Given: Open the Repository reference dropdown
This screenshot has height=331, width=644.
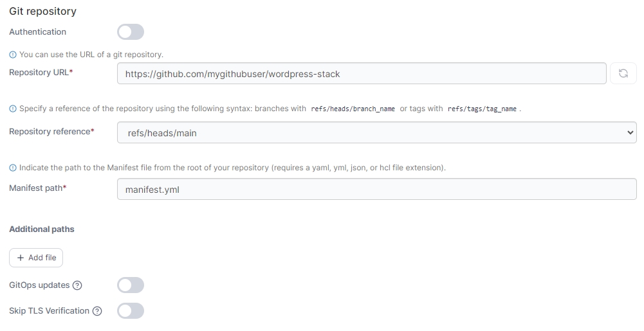Looking at the screenshot, I should (376, 132).
